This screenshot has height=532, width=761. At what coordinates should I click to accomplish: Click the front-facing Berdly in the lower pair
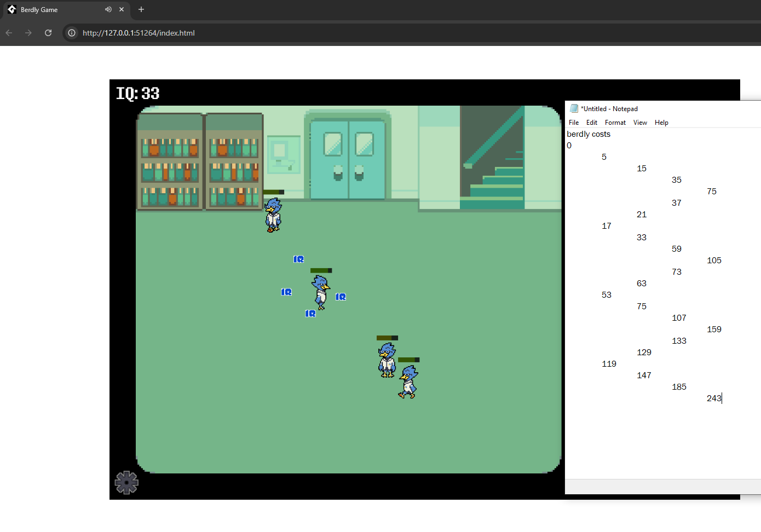387,360
